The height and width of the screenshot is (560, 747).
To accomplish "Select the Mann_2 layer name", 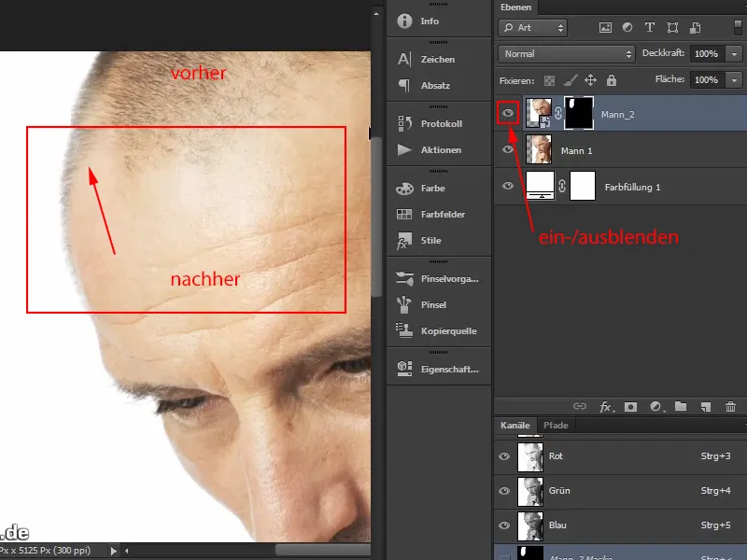I will [x=617, y=114].
